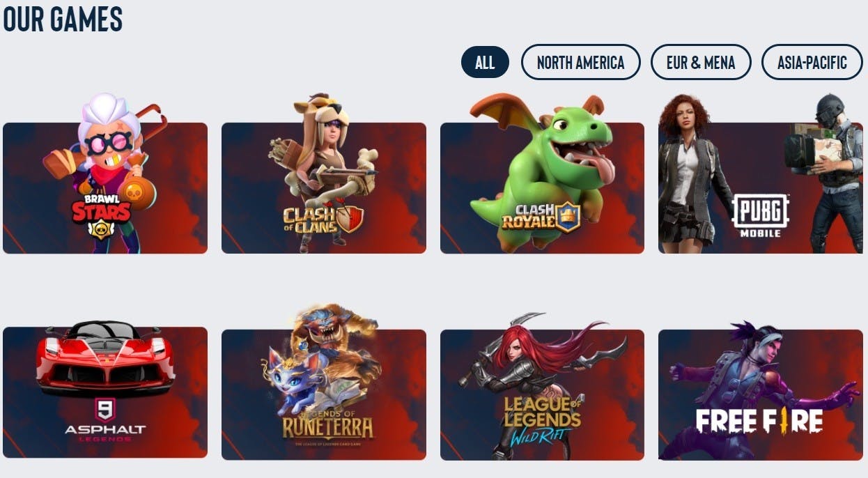868x478 pixels.
Task: Click the Clash Royale crown logo
Action: (x=567, y=217)
